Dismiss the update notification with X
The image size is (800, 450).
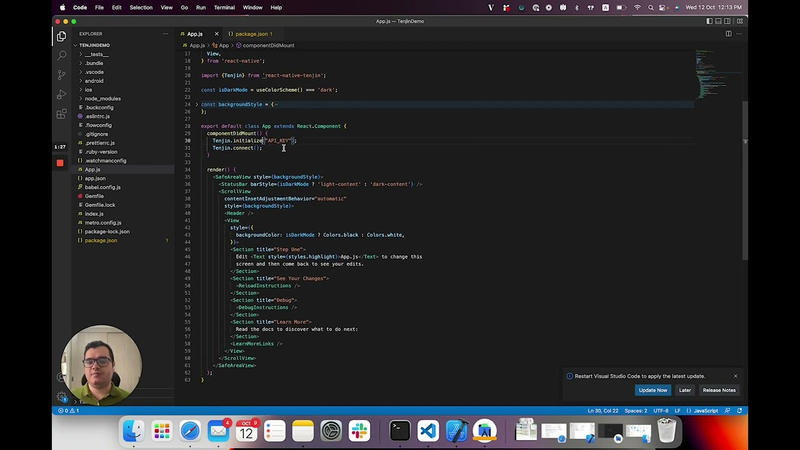point(736,376)
